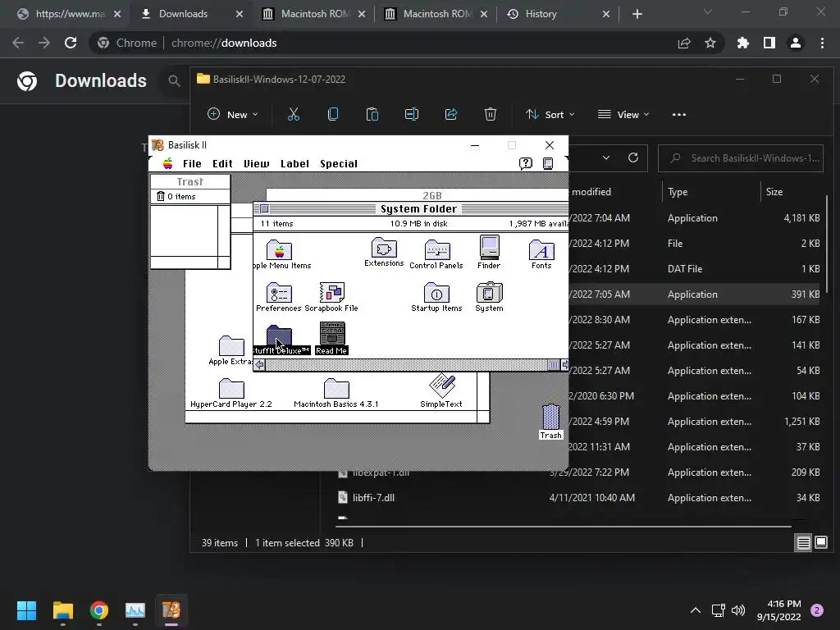Open the Fonts folder
The width and height of the screenshot is (840, 630).
(x=541, y=250)
